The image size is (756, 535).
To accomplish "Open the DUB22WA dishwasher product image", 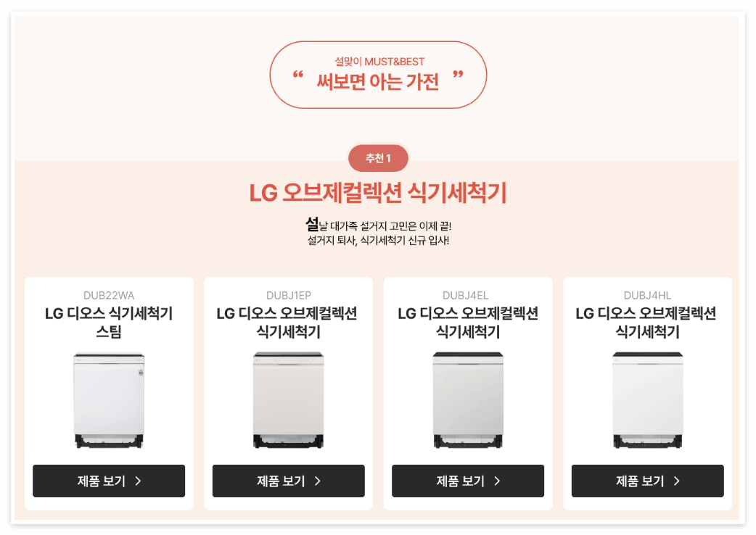I will pyautogui.click(x=109, y=401).
